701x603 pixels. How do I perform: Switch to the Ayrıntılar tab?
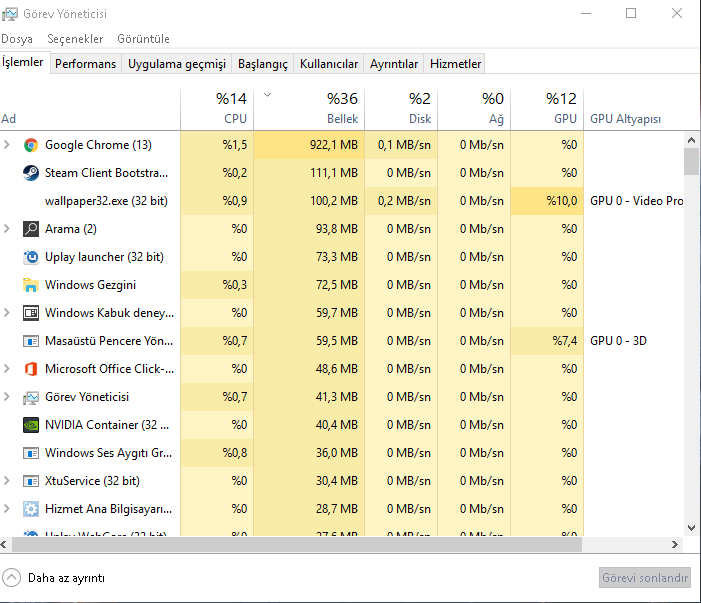pos(394,64)
